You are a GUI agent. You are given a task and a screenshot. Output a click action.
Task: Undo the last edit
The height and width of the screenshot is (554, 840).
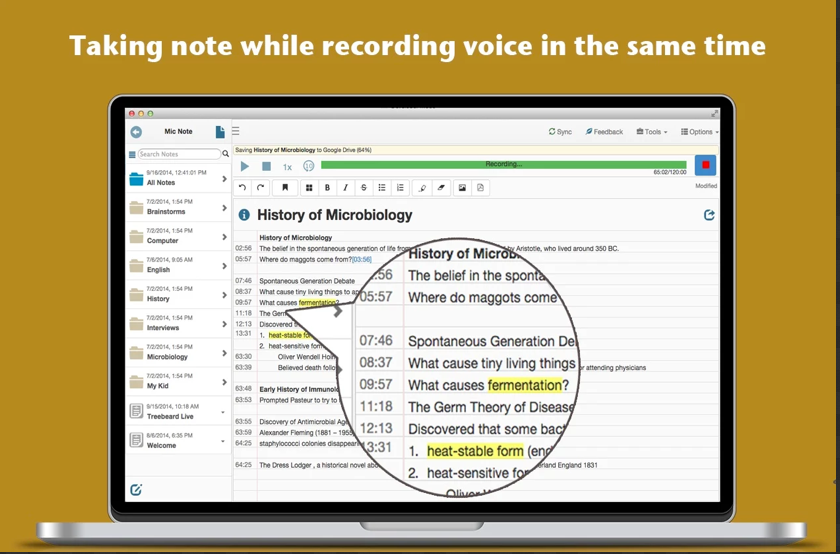242,188
